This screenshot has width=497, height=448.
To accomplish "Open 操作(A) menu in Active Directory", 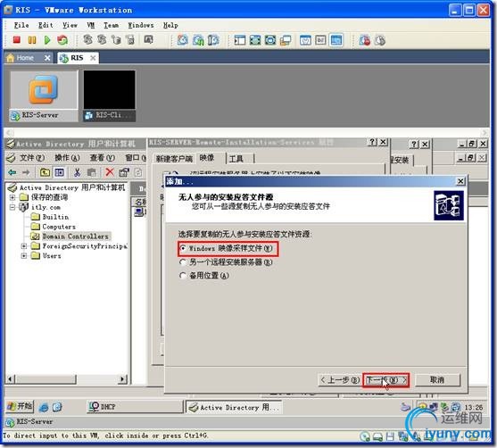I will 67,158.
